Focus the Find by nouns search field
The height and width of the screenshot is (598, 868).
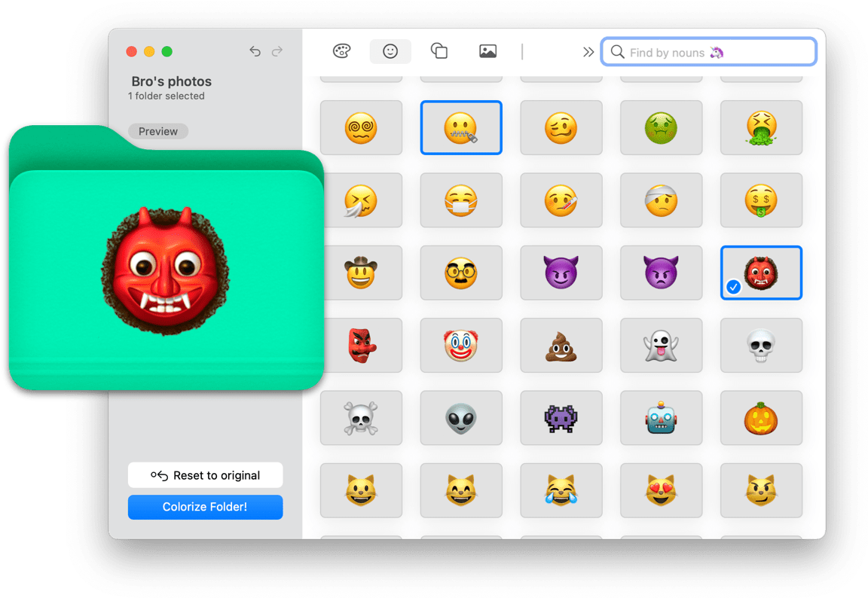tap(708, 52)
